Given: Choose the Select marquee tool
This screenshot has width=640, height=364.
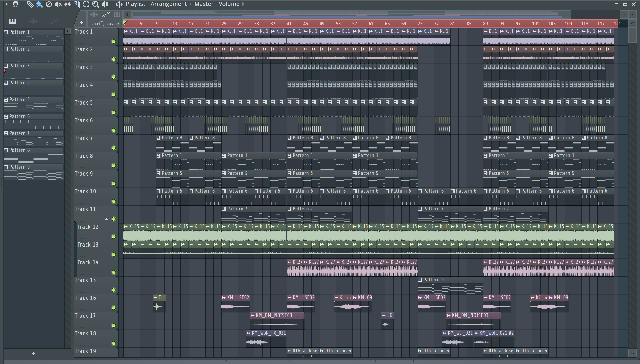Looking at the screenshot, I should pyautogui.click(x=86, y=4).
